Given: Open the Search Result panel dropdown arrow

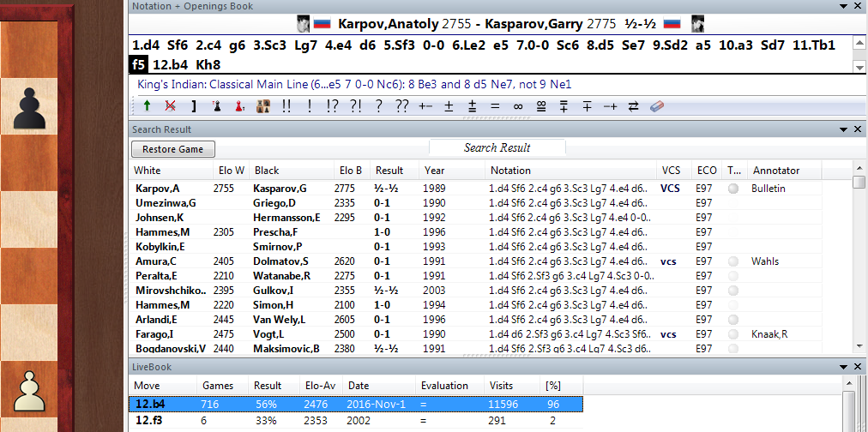Looking at the screenshot, I should [843, 129].
